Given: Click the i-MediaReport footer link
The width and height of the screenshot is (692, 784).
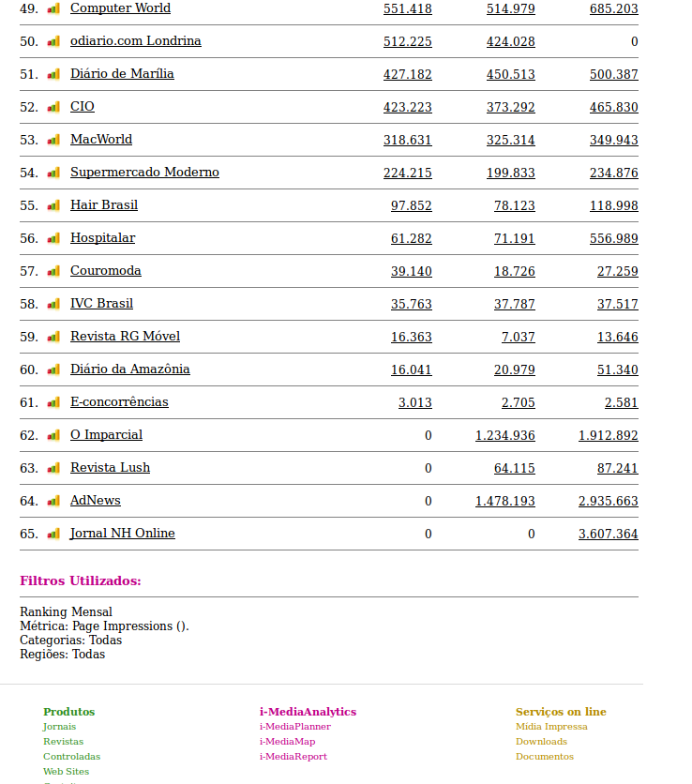Looking at the screenshot, I should pos(293,757).
